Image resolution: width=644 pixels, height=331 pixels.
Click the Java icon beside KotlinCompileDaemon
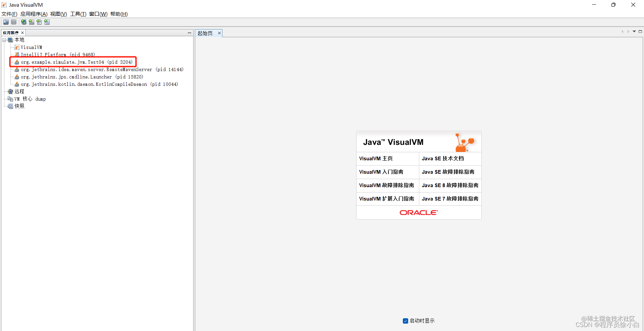click(x=17, y=84)
